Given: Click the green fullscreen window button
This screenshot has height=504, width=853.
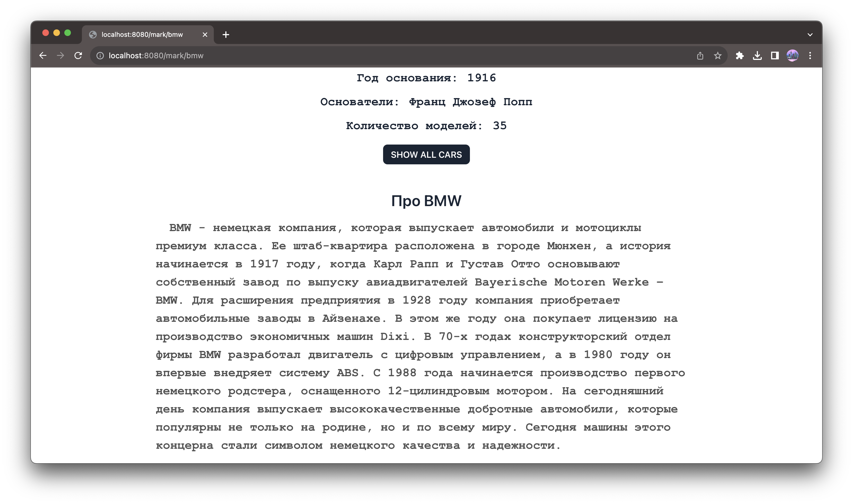Looking at the screenshot, I should tap(68, 33).
